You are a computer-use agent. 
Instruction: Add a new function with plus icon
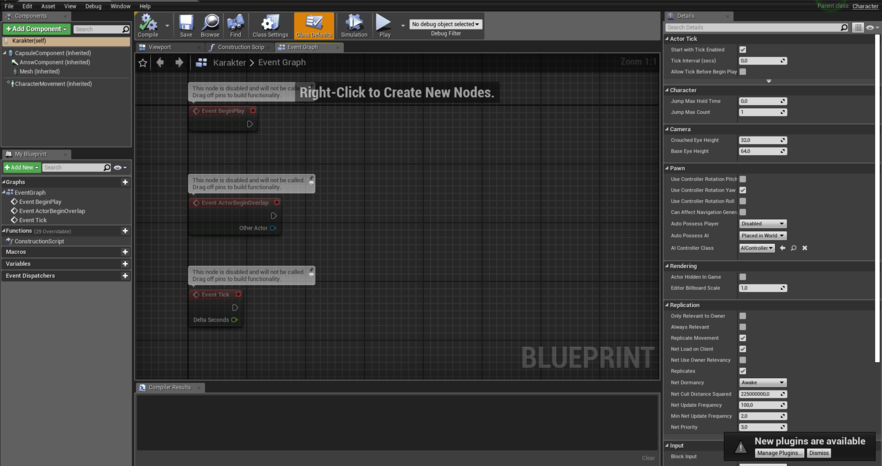click(x=125, y=231)
